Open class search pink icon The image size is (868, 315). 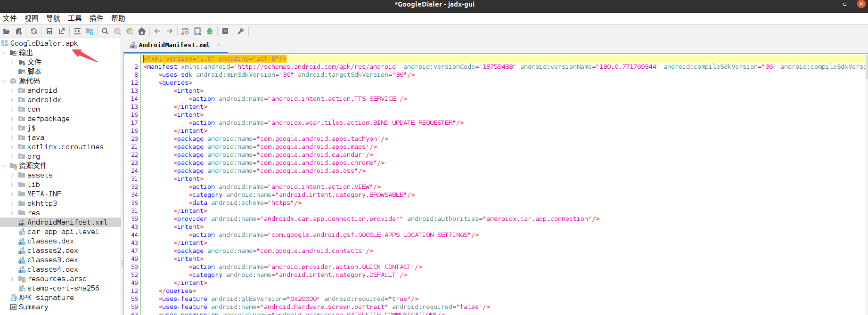pyautogui.click(x=117, y=31)
